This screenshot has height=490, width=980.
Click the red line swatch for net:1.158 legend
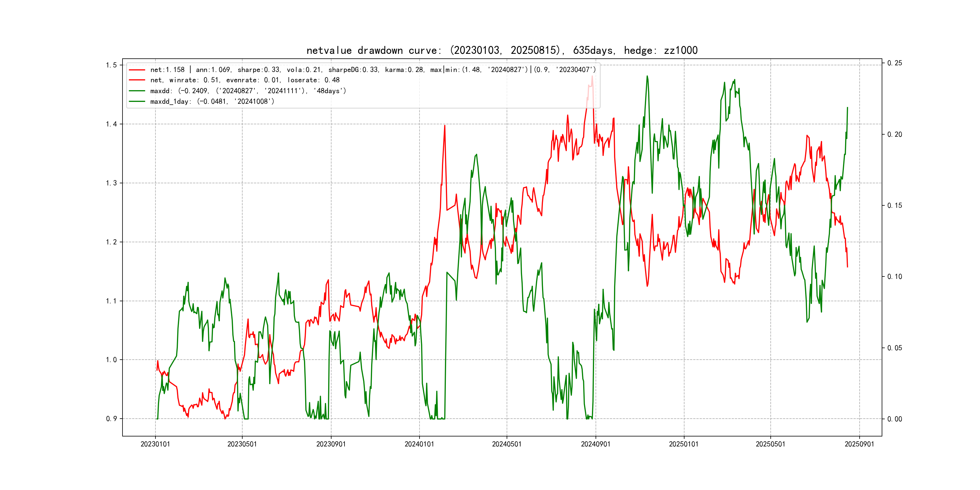click(x=137, y=70)
